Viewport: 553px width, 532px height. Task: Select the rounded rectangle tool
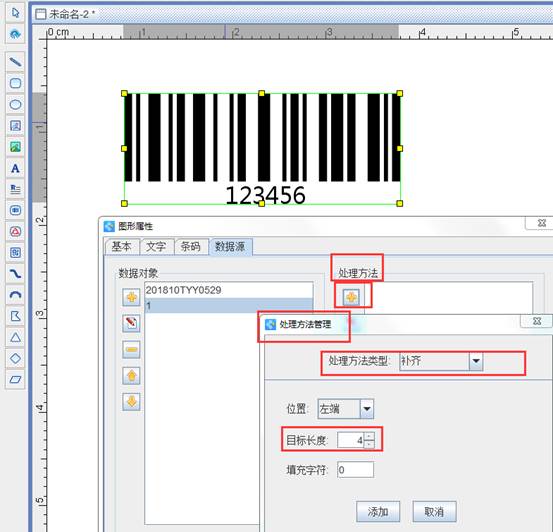click(x=15, y=83)
